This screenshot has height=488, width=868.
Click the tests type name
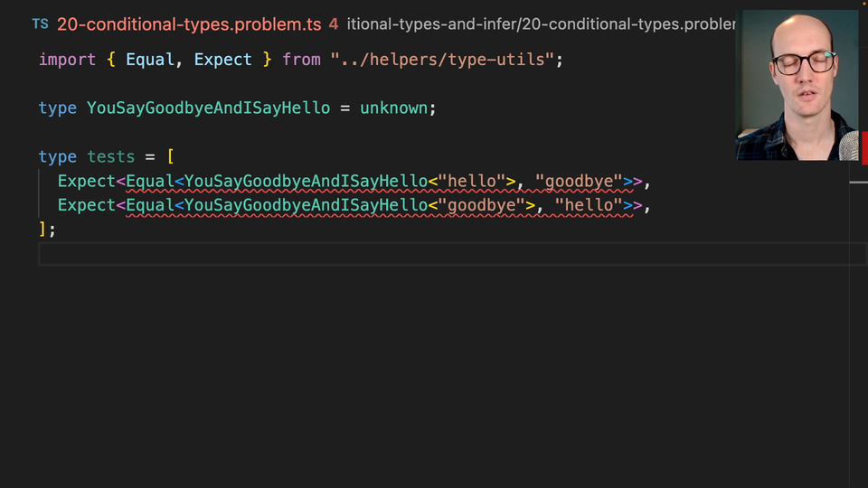[110, 157]
